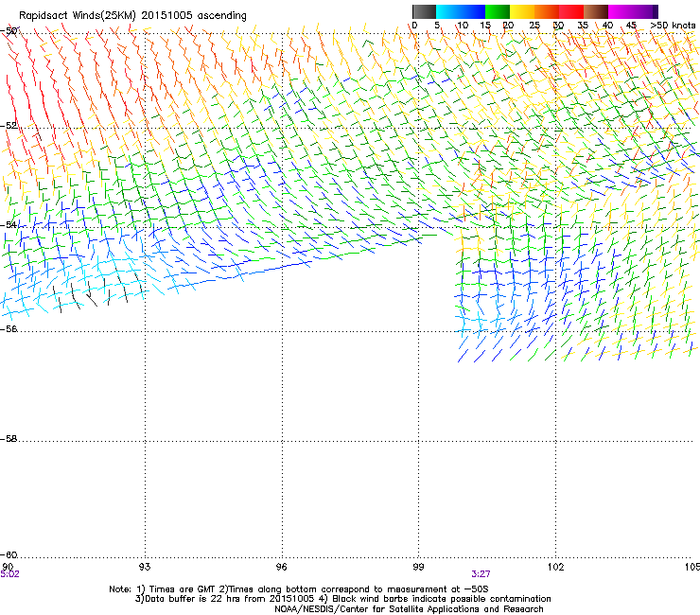Click the '-56' latitude axis label
The width and height of the screenshot is (700, 615).
point(9,328)
